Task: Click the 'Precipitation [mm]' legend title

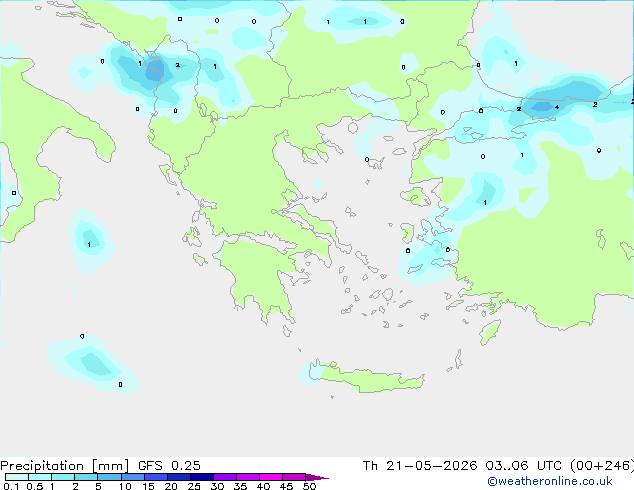Action: tap(65, 466)
